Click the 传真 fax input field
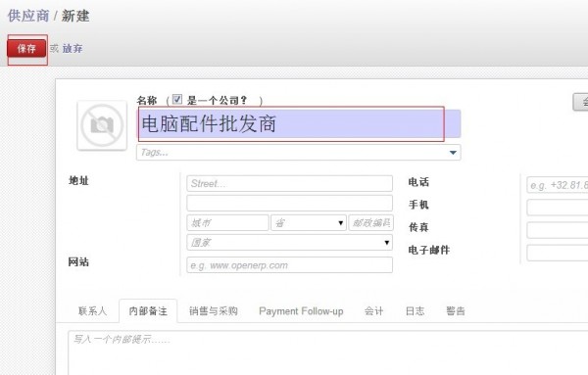The image size is (588, 375). 558,230
